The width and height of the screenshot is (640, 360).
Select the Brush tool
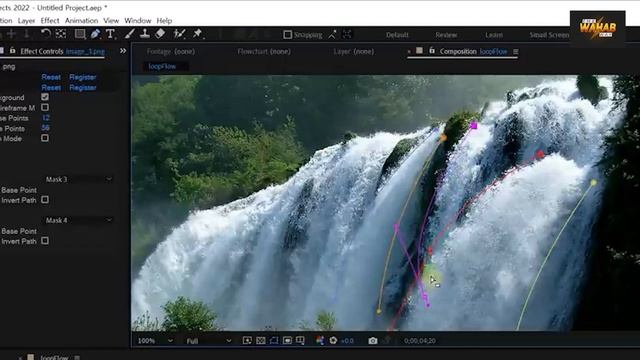click(130, 34)
